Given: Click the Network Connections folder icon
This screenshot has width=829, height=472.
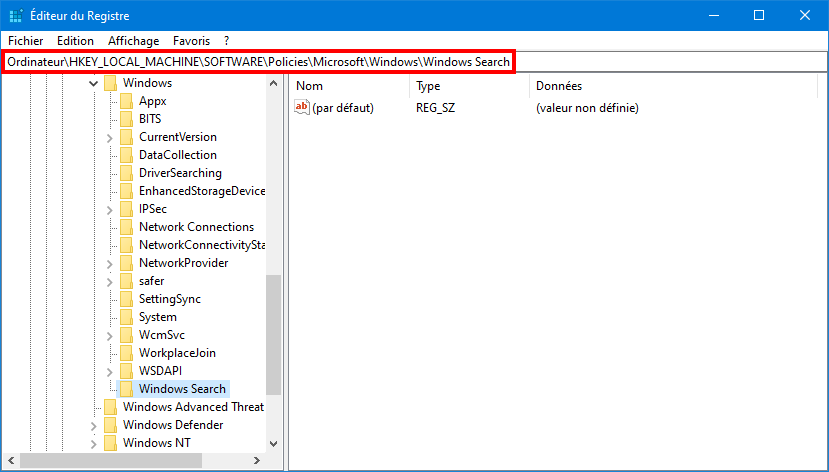Looking at the screenshot, I should click(126, 227).
